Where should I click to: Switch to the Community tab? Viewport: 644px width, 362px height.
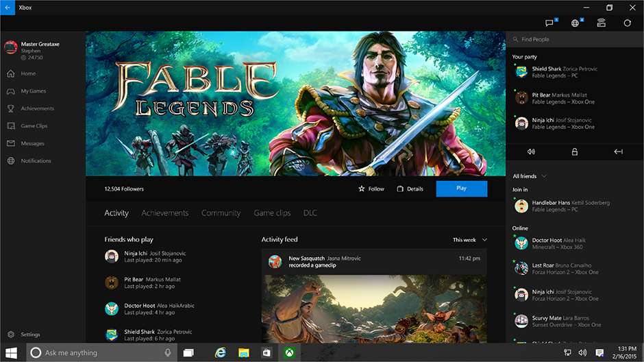pos(221,213)
